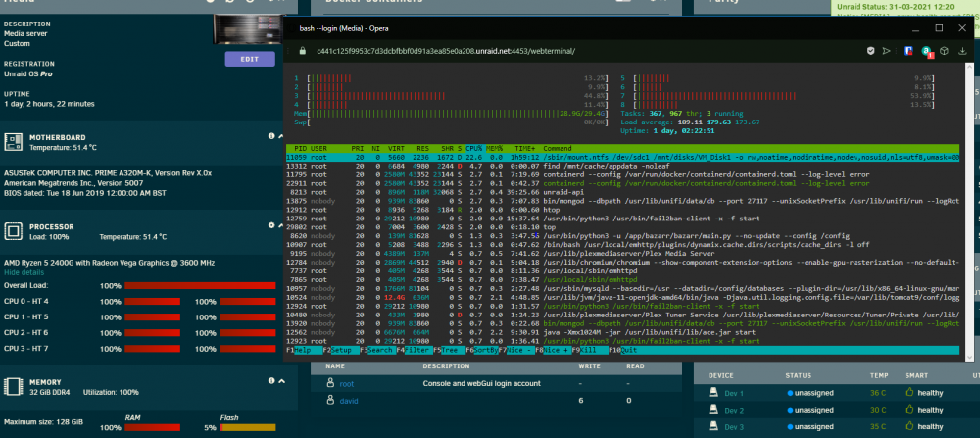Open Motherboard info icon
The image size is (980, 438).
(271, 136)
